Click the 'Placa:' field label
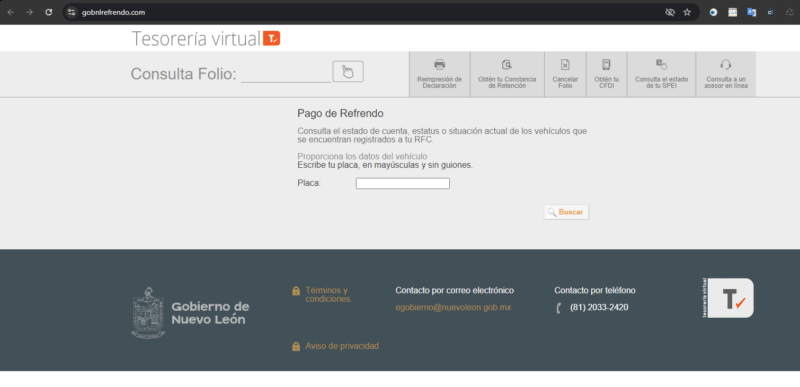 [309, 183]
